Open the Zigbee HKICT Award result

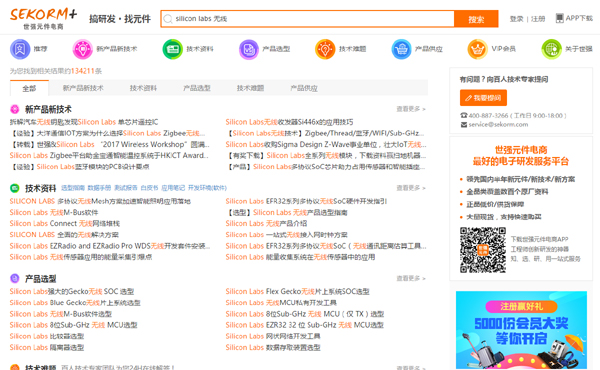[x=109, y=156]
